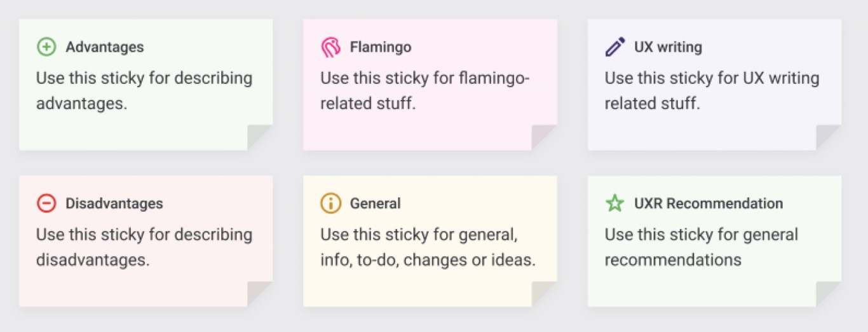Viewport: 868px width, 332px height.
Task: Click the green star icon for UXR Recommendation
Action: click(615, 204)
